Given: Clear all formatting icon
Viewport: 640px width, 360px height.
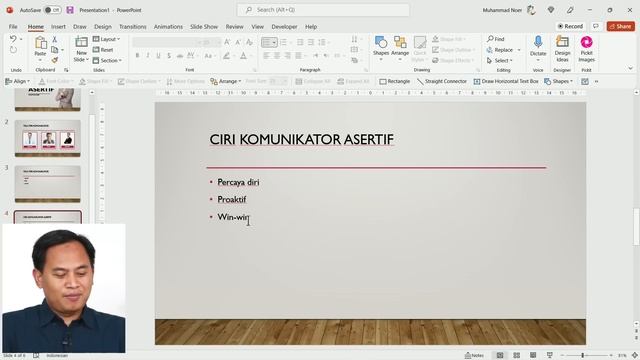Looking at the screenshot, I should point(249,42).
